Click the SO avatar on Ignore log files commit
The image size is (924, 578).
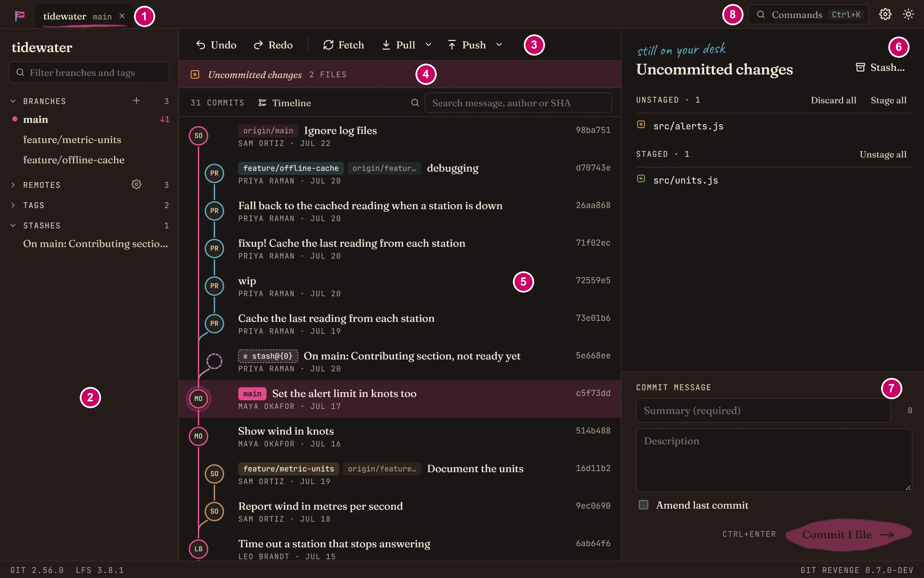pos(199,136)
